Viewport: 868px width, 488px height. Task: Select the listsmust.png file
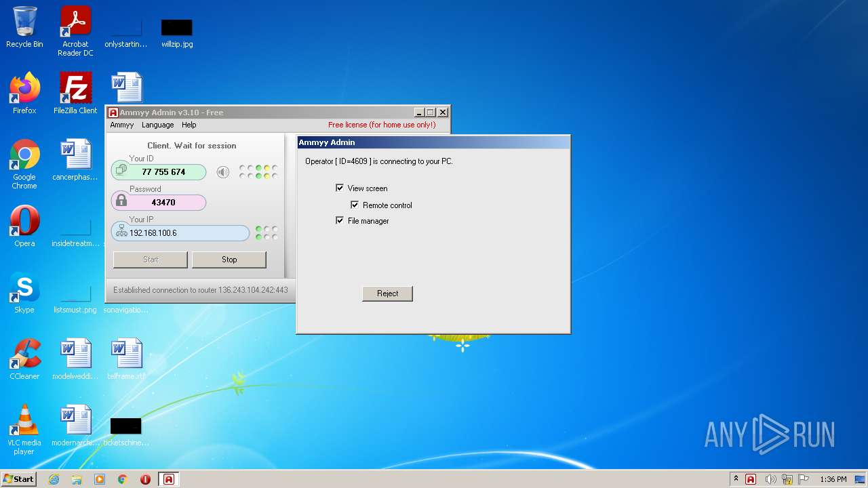pyautogui.click(x=75, y=298)
